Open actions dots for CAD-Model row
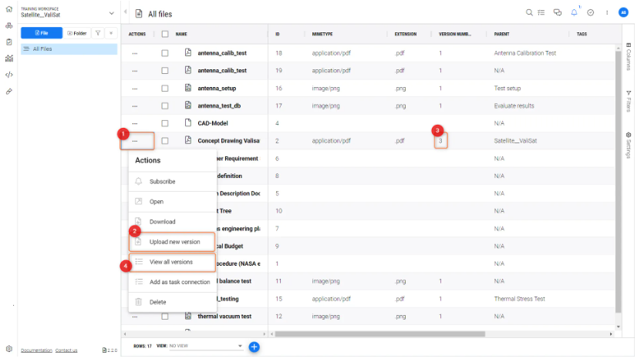The image size is (644, 362). click(x=135, y=123)
